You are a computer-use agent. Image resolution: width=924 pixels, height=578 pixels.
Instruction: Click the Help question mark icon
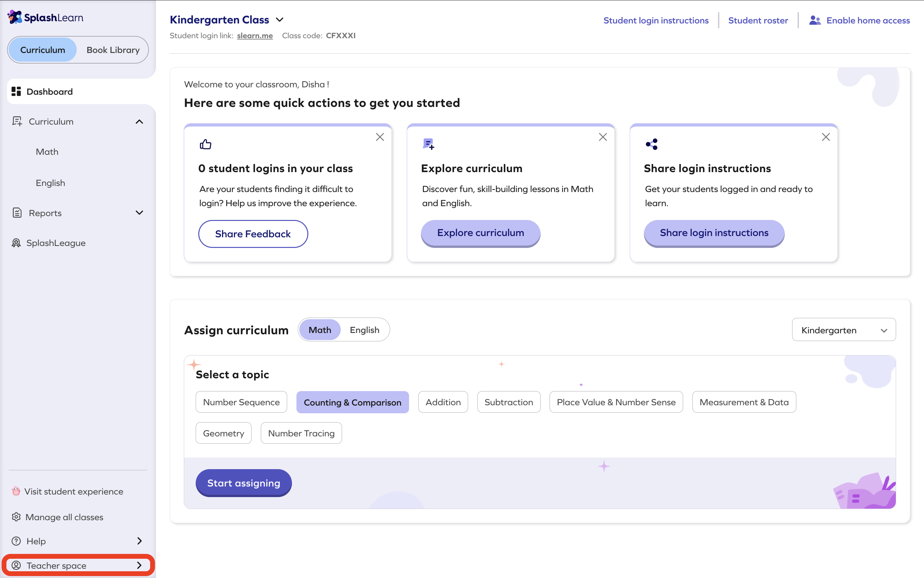(16, 541)
